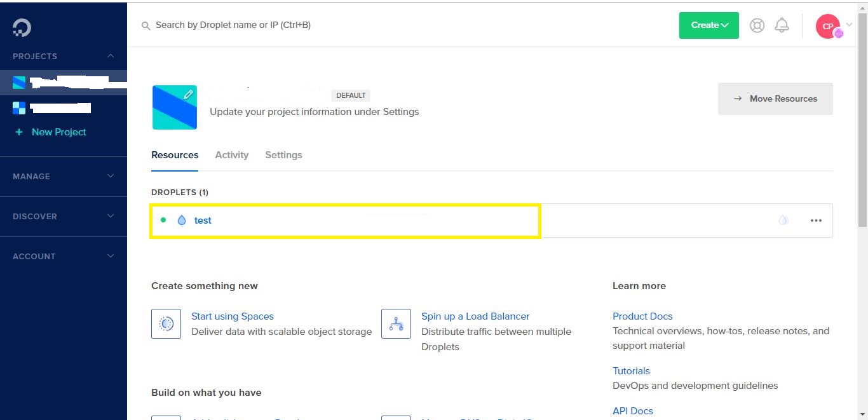Open the droplet ellipsis actions menu

tap(816, 220)
